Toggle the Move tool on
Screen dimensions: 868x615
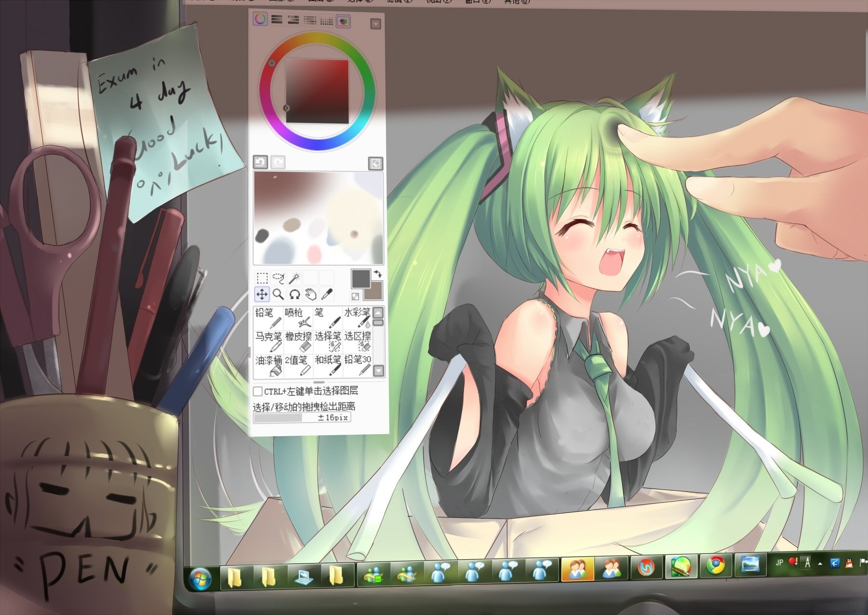click(262, 294)
